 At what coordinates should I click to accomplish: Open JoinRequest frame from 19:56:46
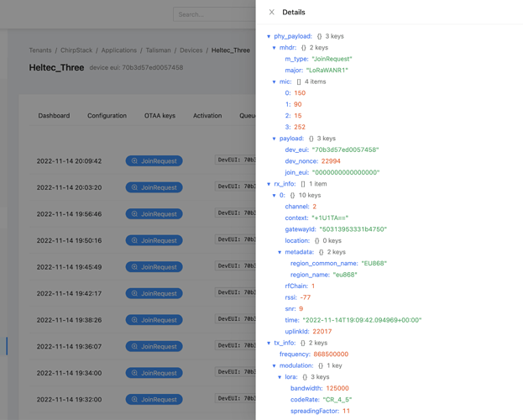click(154, 214)
